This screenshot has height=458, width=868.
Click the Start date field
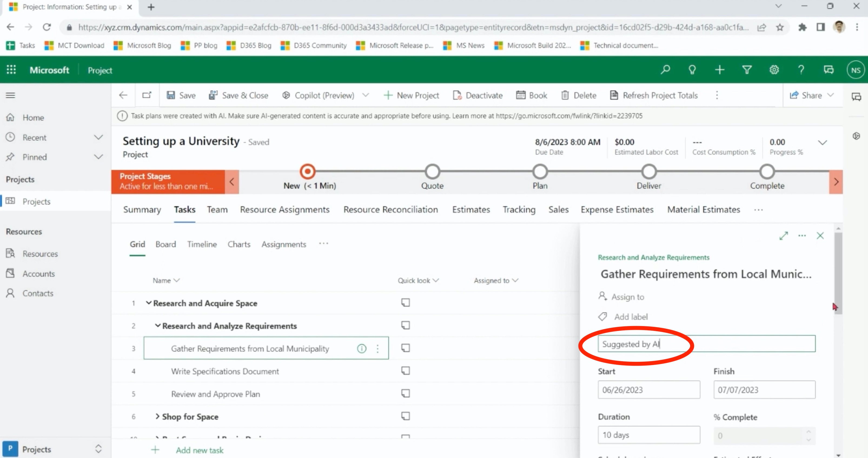pos(649,390)
